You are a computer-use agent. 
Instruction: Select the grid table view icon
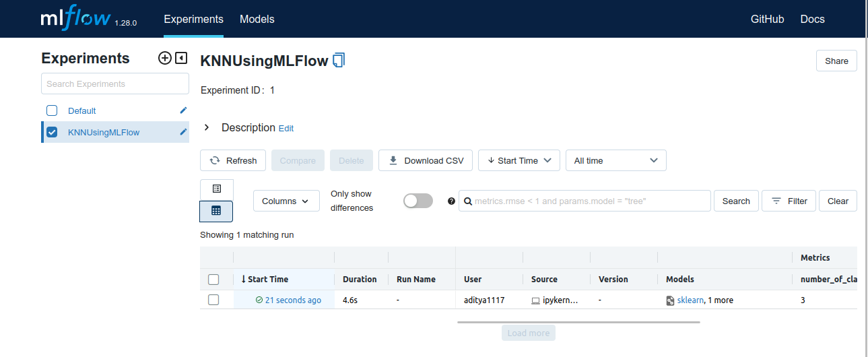click(x=216, y=211)
